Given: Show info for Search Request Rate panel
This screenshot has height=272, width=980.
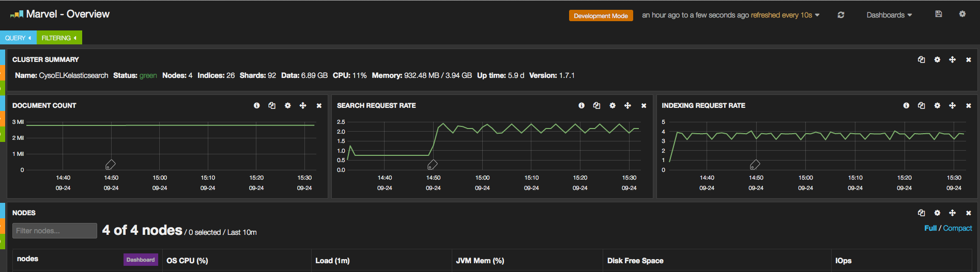Looking at the screenshot, I should [581, 105].
